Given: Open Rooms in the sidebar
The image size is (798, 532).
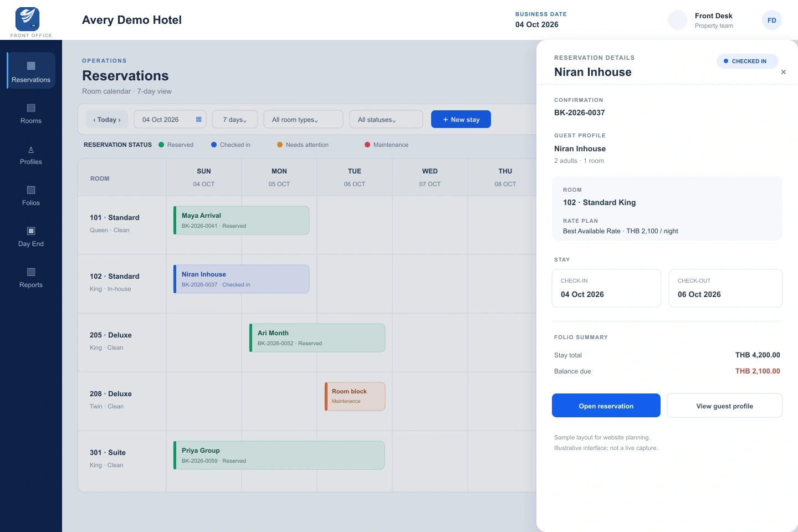Looking at the screenshot, I should pos(31,113).
